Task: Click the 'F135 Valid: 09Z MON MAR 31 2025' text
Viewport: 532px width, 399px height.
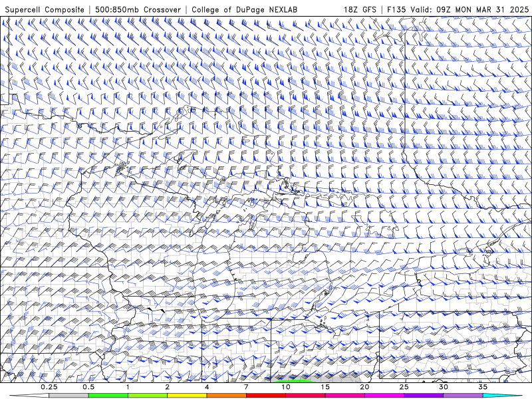Action: pos(458,10)
